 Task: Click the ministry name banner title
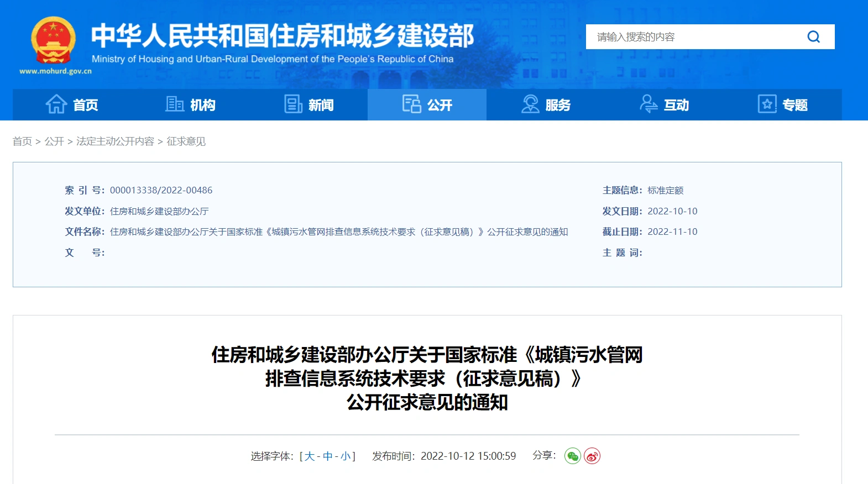[283, 35]
